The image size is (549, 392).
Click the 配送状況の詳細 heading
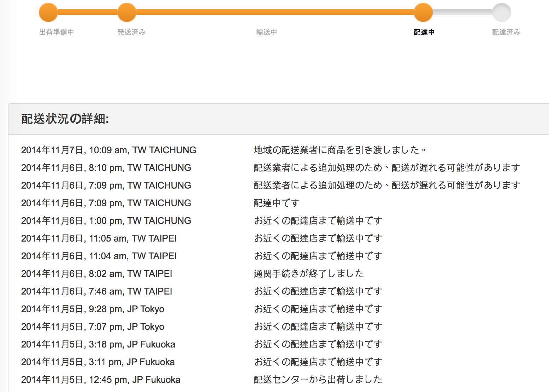[x=65, y=119]
